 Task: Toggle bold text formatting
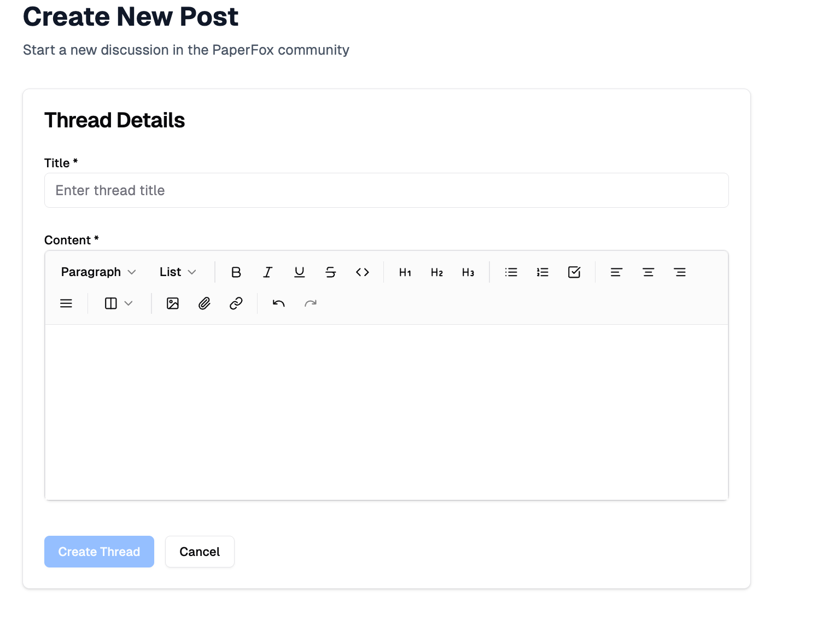[x=236, y=272]
